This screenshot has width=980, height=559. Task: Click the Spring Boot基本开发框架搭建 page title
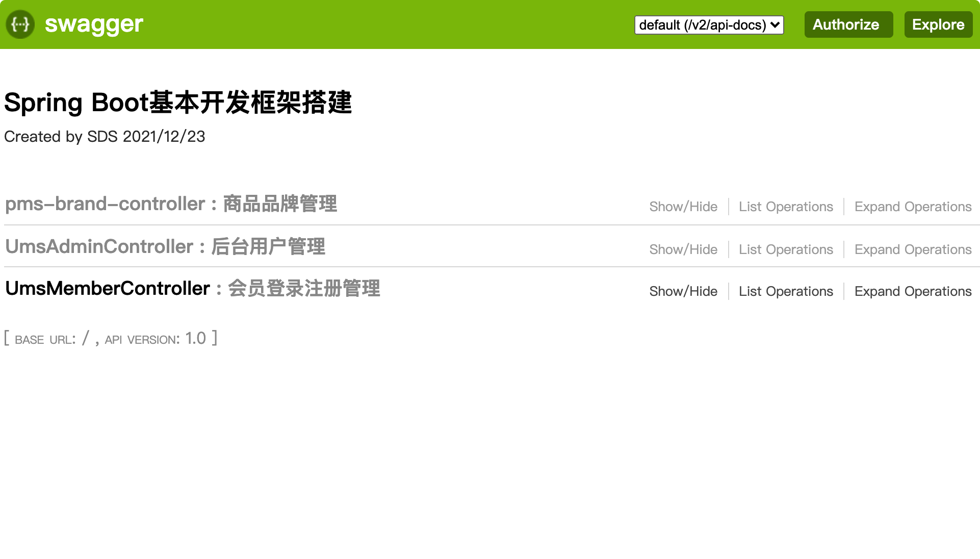[x=178, y=103]
